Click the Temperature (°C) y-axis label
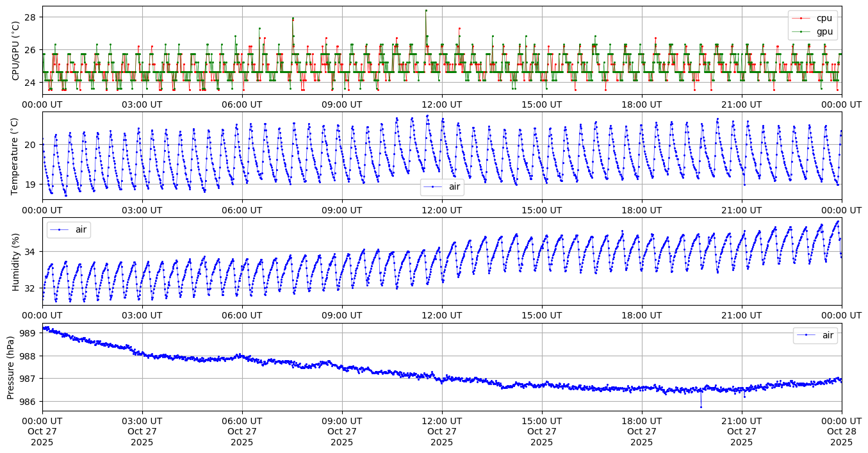Image resolution: width=868 pixels, height=453 pixels. point(16,156)
